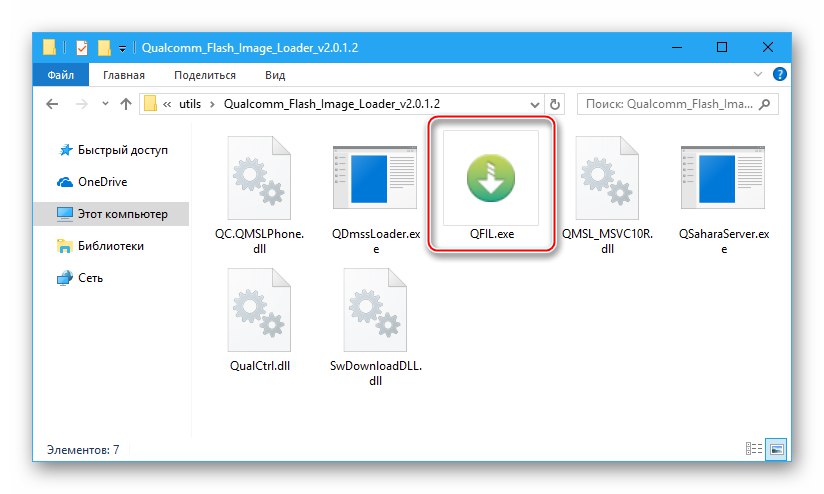
Task: Open Explorer help via question mark
Action: (779, 74)
